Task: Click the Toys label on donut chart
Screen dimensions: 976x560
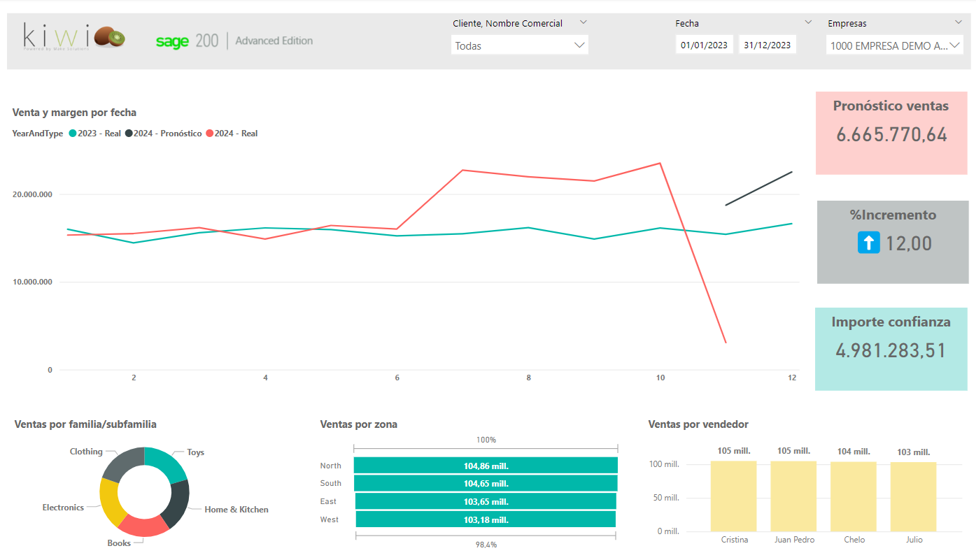Action: tap(196, 452)
